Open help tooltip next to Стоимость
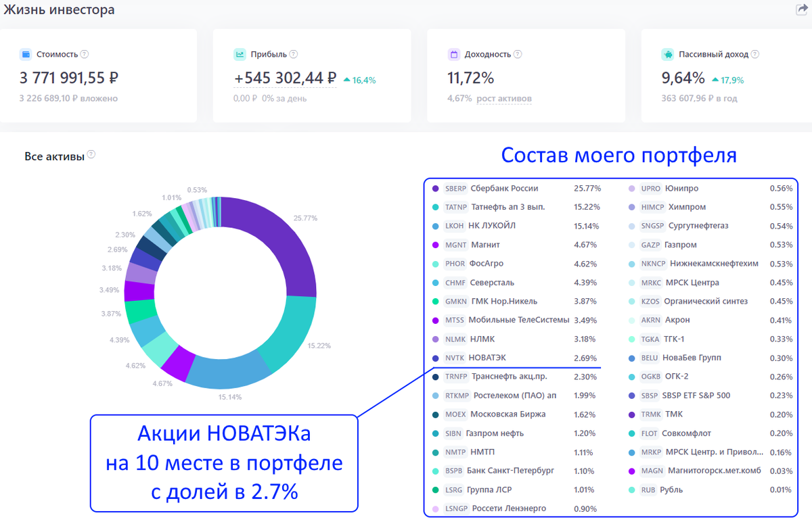This screenshot has height=522, width=812. pyautogui.click(x=85, y=54)
